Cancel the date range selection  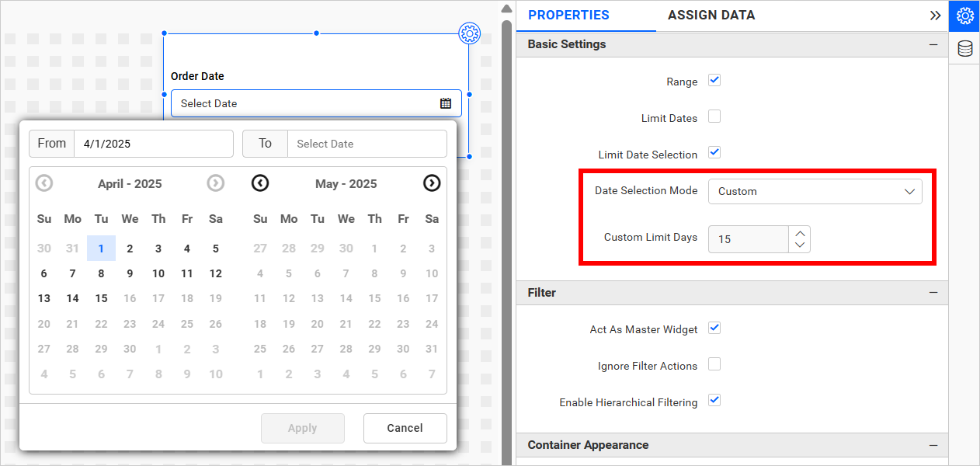[x=405, y=428]
